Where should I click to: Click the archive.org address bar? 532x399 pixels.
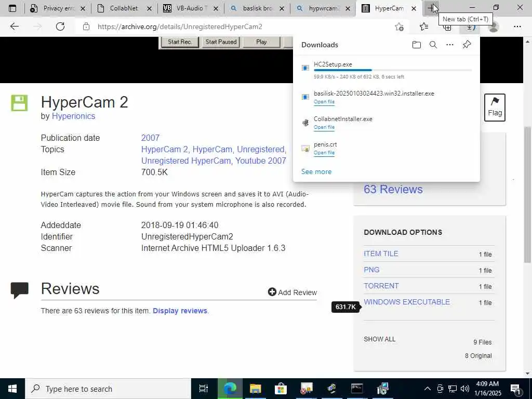(180, 26)
